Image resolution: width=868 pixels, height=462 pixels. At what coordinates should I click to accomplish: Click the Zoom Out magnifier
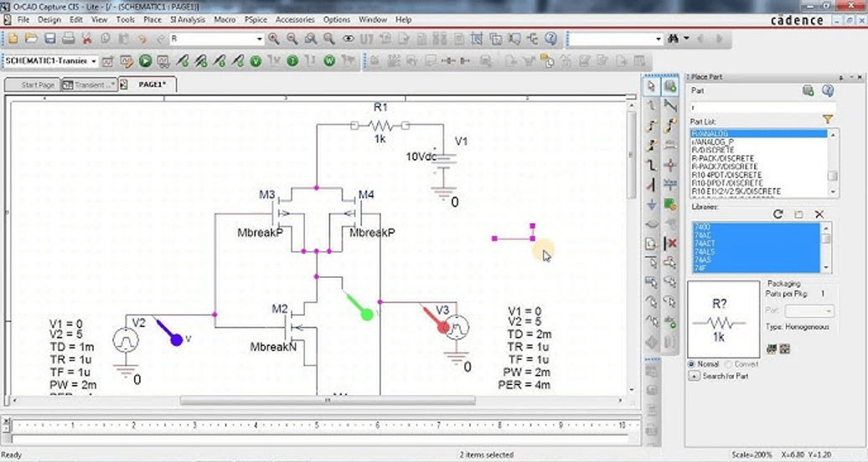[x=292, y=38]
